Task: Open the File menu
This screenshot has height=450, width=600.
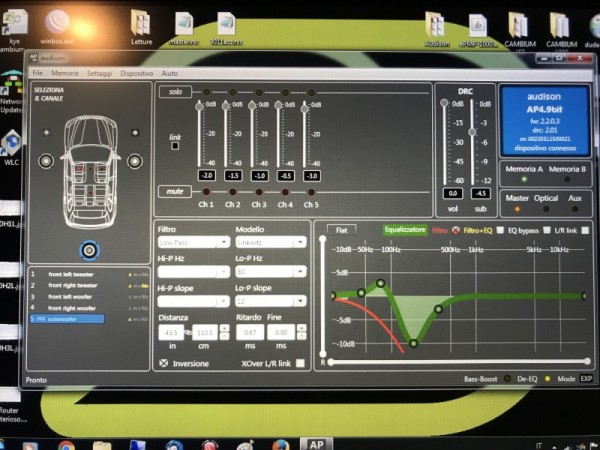Action: (38, 73)
